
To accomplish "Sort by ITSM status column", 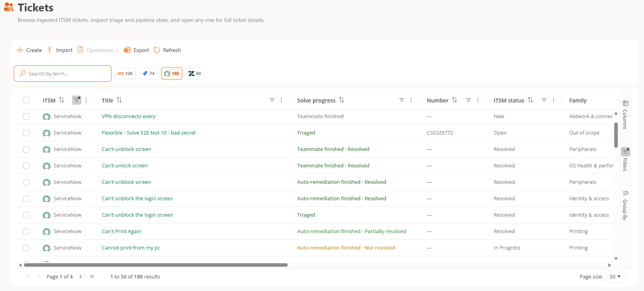I will coord(530,100).
